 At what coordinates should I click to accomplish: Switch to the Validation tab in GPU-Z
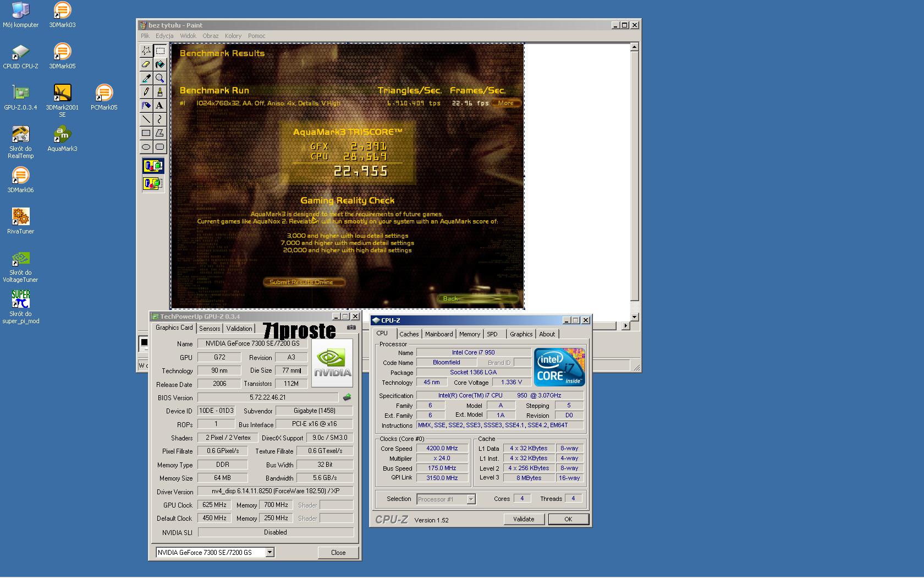[239, 329]
